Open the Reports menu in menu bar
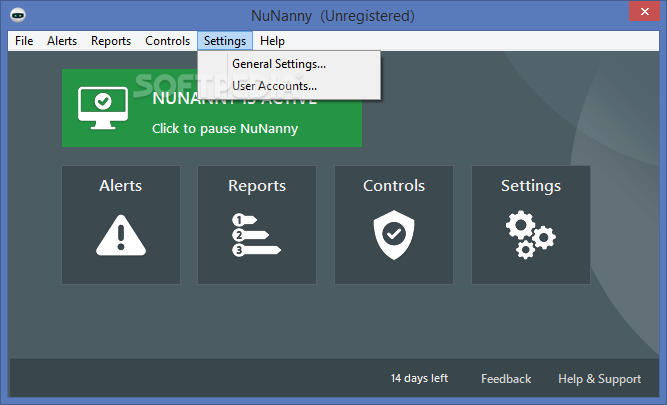Viewport: 667px width, 405px height. (x=111, y=41)
